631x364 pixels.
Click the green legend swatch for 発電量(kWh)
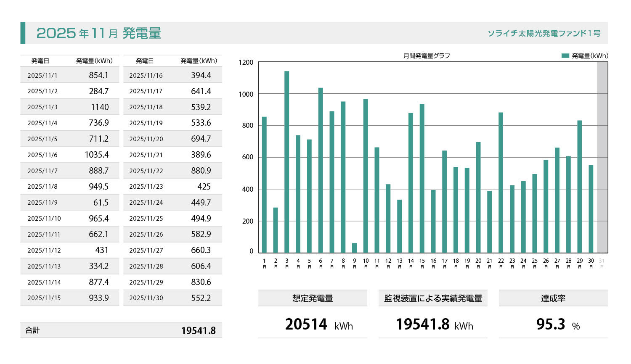[565, 55]
